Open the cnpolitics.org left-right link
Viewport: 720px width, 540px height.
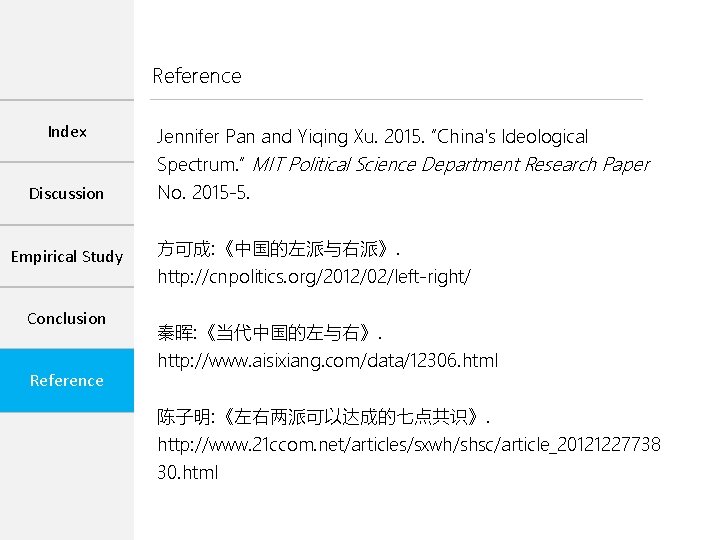(x=313, y=276)
